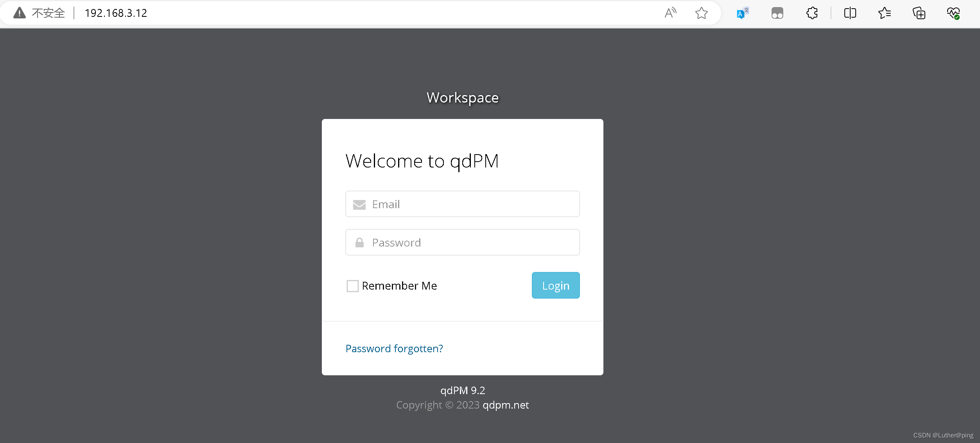Screen dimensions: 980x443
Task: Click the Copyright © 2023 text
Action: pyautogui.click(x=438, y=405)
